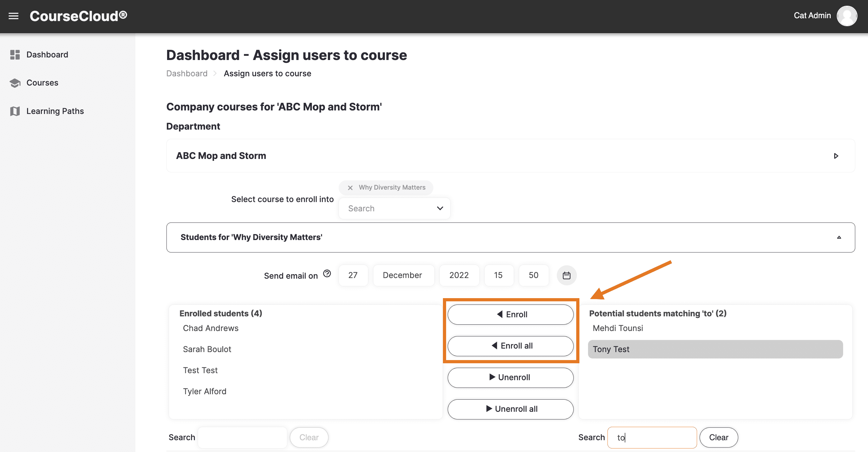868x452 pixels.
Task: Select enrolled student Chad Andrews
Action: [x=210, y=328]
